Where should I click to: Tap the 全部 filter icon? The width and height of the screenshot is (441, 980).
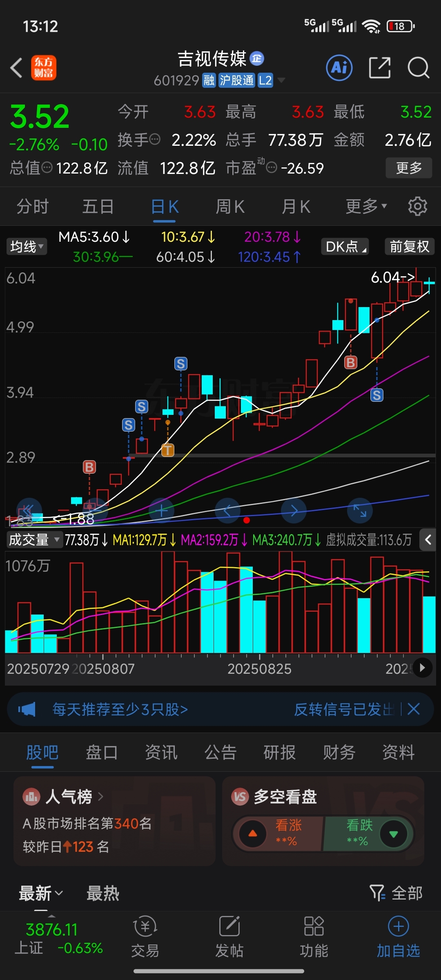(x=378, y=893)
